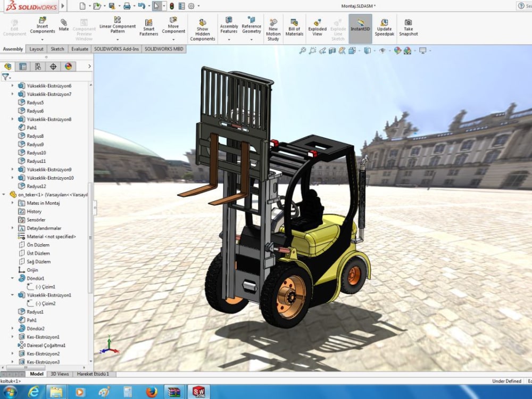This screenshot has height=399, width=532.
Task: Open SOLIDWORKS MBD tab
Action: point(164,49)
